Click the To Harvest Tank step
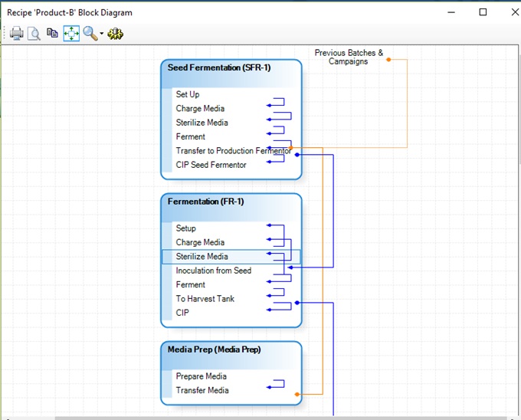521x420 pixels. tap(205, 299)
